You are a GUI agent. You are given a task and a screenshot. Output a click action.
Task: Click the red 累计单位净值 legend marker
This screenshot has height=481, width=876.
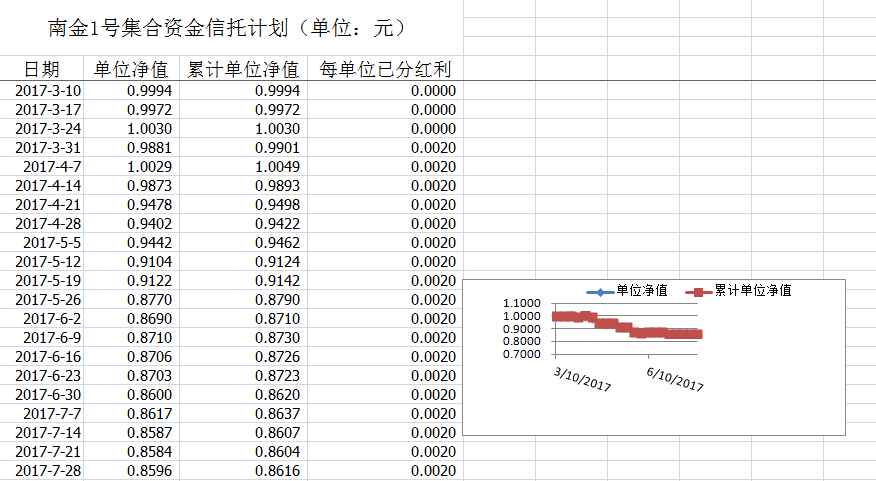[x=699, y=291]
